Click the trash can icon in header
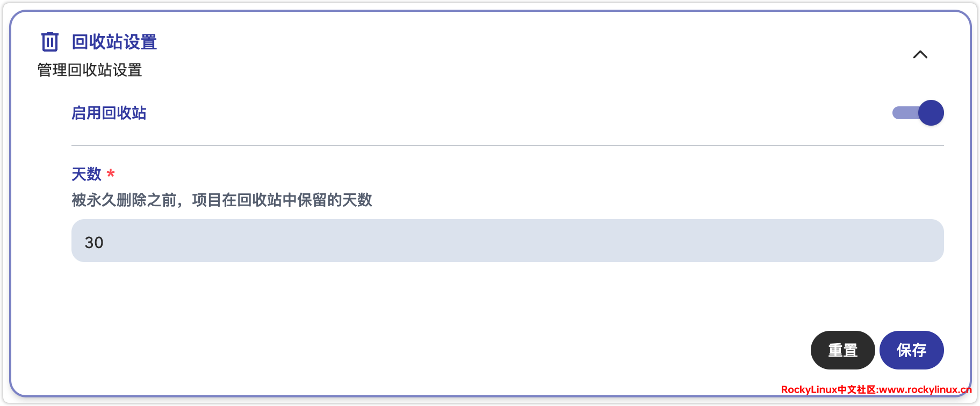Image resolution: width=980 pixels, height=406 pixels. (x=50, y=41)
